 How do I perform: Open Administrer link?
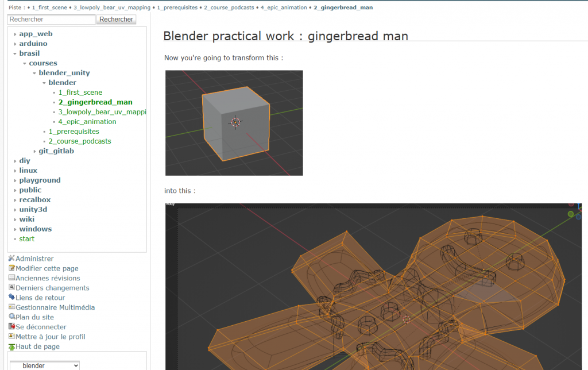tap(34, 259)
